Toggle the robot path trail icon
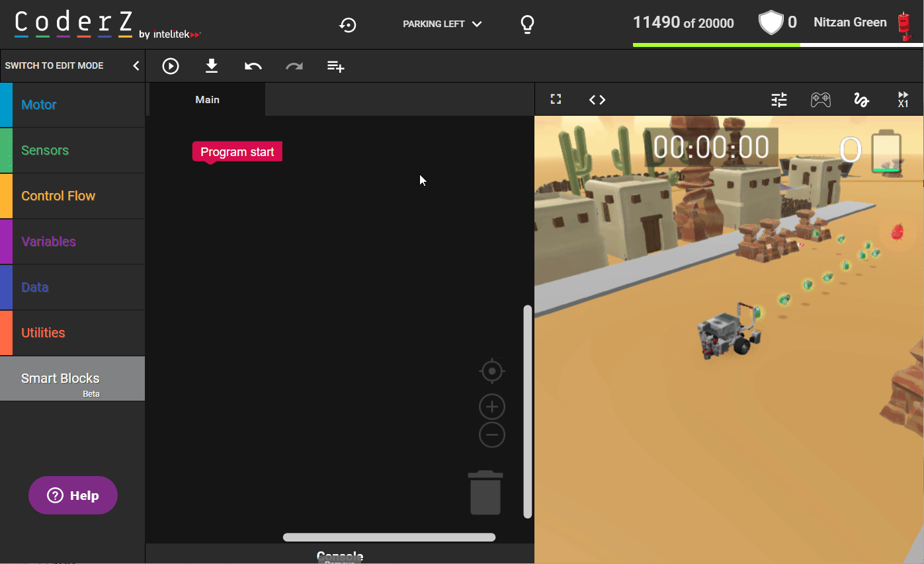Viewport: 924px width, 564px height. click(x=861, y=100)
